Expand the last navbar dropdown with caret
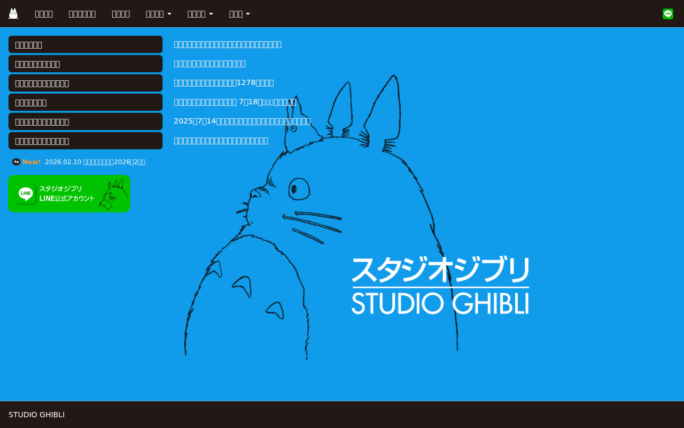 (239, 14)
